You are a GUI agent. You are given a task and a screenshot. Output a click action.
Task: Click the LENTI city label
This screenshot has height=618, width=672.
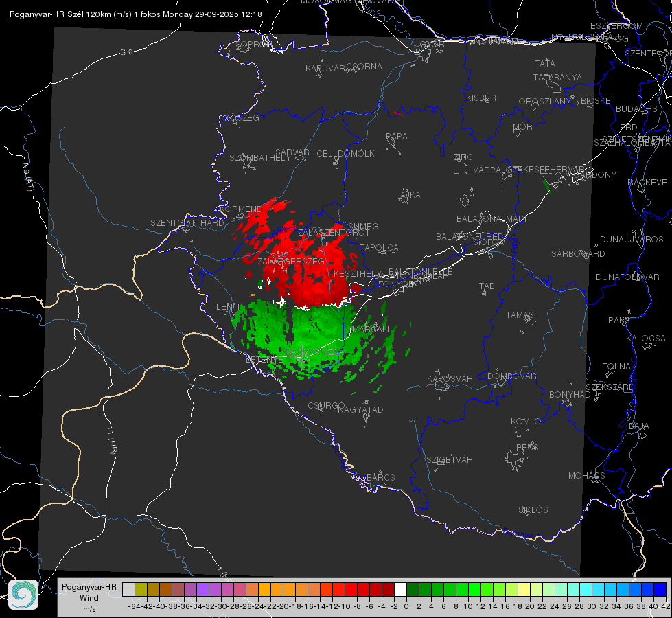pos(228,307)
